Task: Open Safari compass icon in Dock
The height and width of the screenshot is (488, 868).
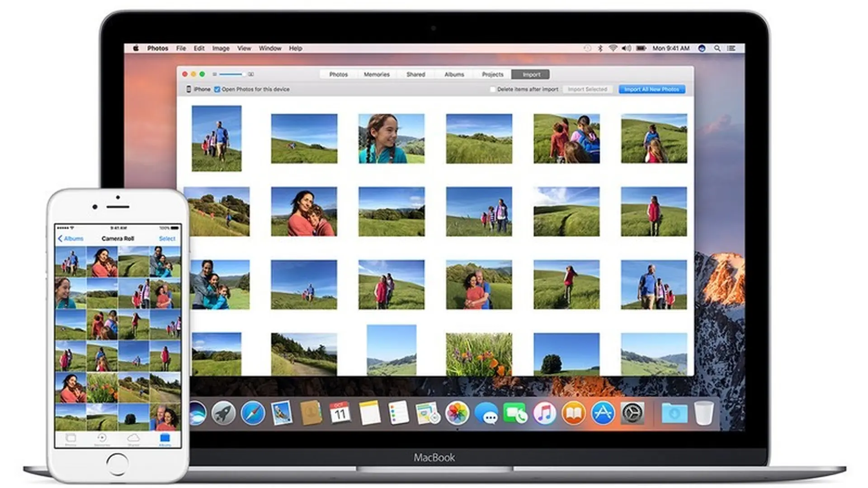Action: (x=253, y=413)
